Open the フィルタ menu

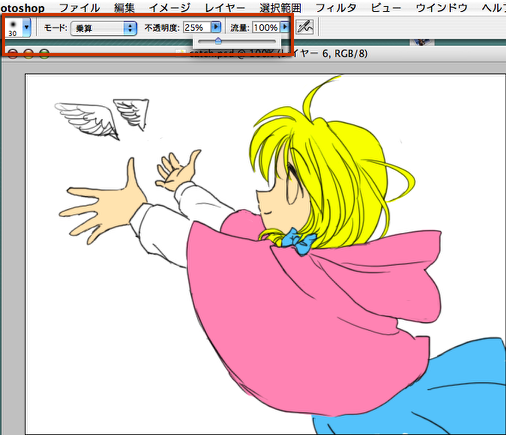tap(336, 7)
